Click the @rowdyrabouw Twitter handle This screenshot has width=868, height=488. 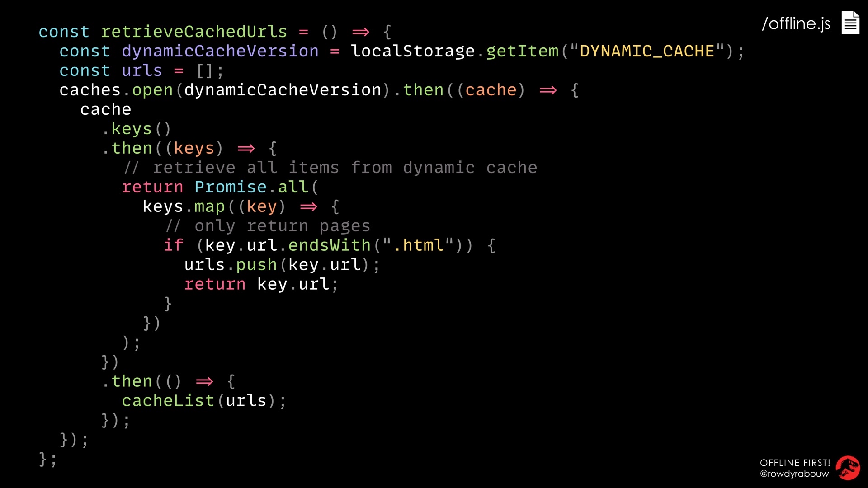coord(794,474)
